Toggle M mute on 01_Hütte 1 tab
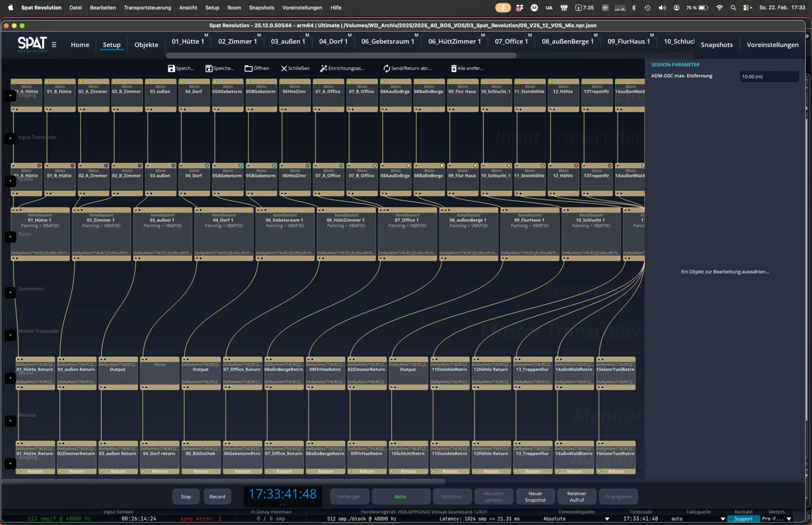The height and width of the screenshot is (525, 812). click(x=206, y=35)
